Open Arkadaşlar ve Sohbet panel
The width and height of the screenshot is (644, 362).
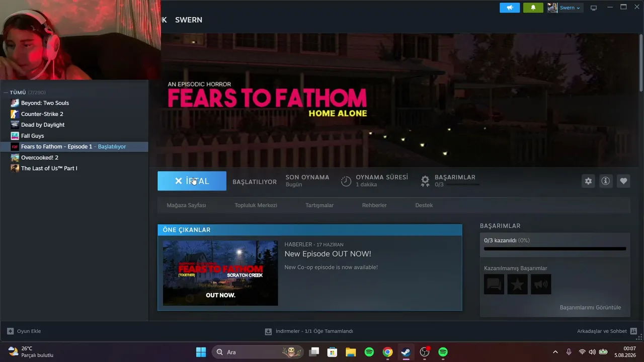coord(607,331)
